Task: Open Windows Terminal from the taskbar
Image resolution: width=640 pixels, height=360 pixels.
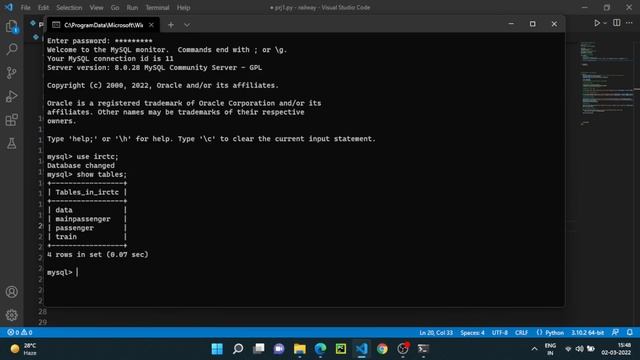Action: (423, 349)
